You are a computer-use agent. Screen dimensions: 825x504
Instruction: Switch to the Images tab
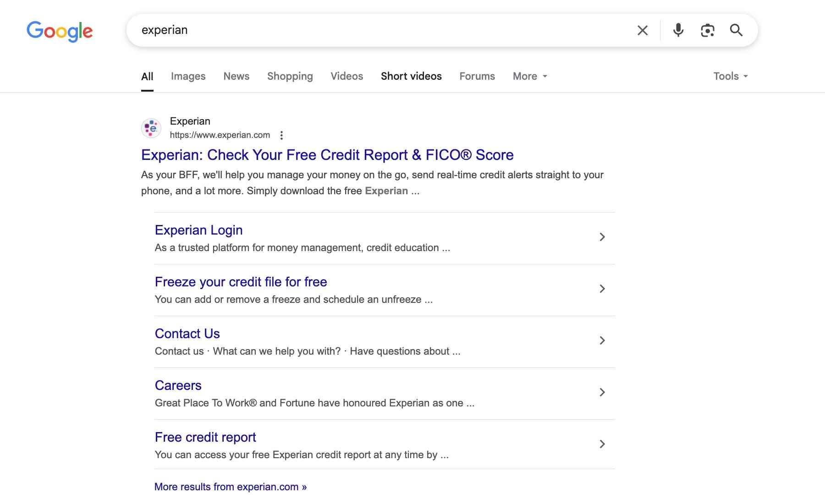pyautogui.click(x=188, y=77)
